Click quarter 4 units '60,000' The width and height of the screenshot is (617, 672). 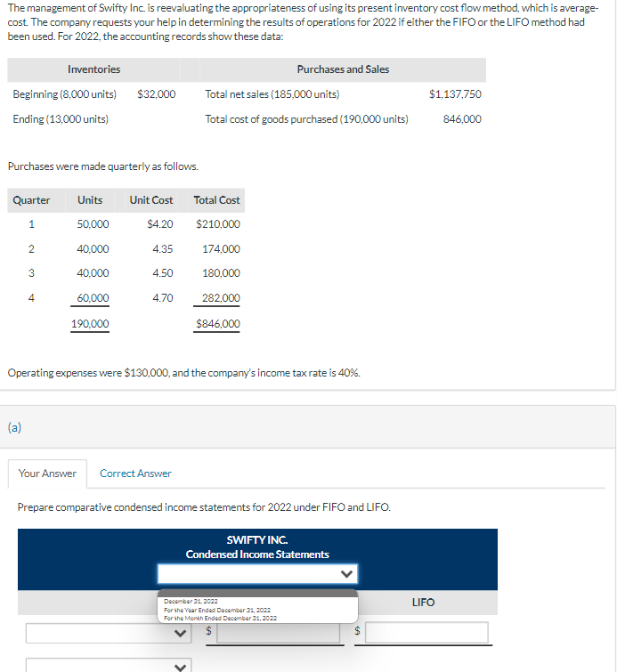93,298
